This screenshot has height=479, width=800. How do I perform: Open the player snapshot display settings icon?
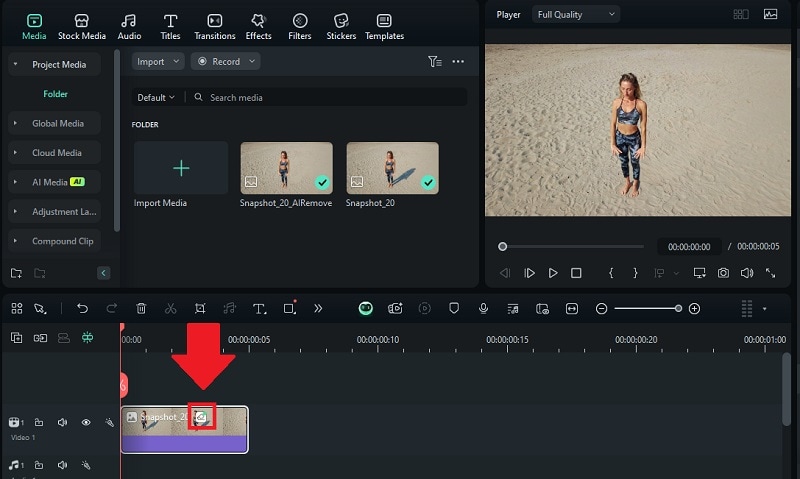(x=770, y=14)
